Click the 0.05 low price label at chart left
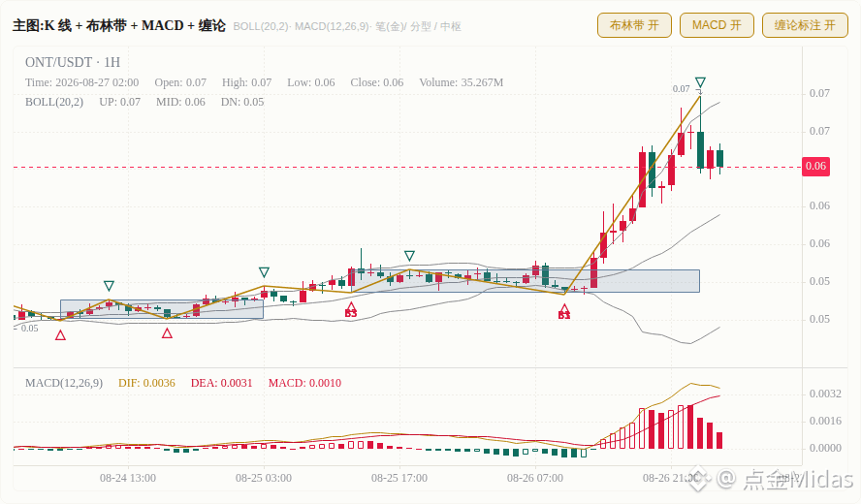 point(29,329)
